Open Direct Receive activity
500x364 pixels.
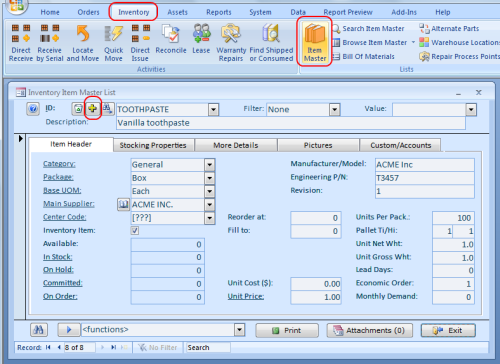click(21, 43)
